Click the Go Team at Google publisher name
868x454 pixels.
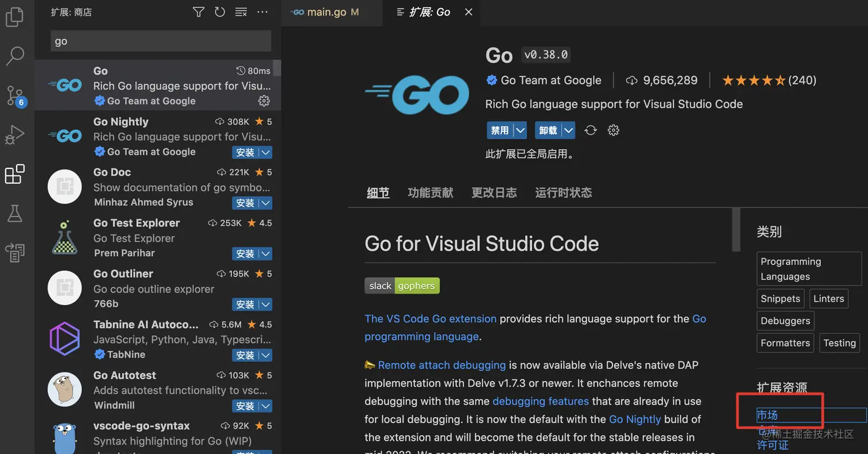[x=551, y=80]
